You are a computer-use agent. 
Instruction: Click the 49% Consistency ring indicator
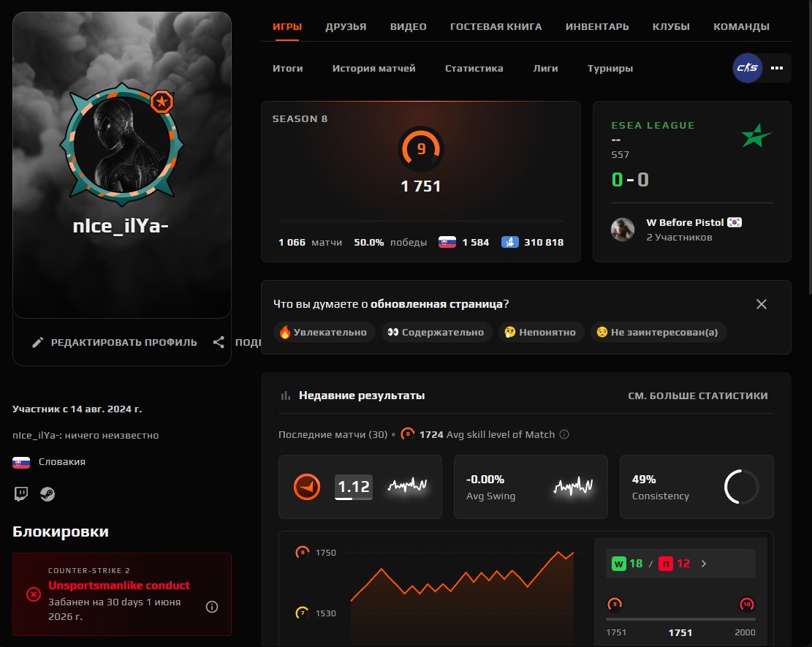pyautogui.click(x=741, y=487)
